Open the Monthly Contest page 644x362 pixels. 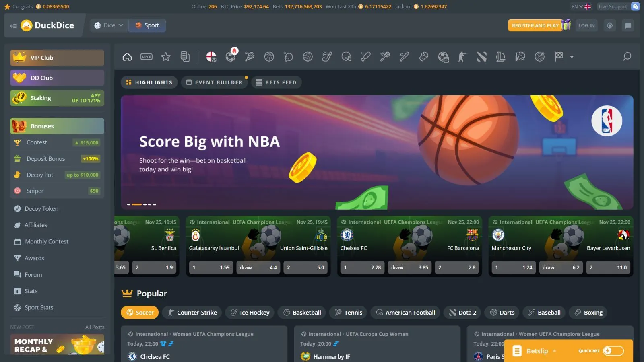(46, 242)
